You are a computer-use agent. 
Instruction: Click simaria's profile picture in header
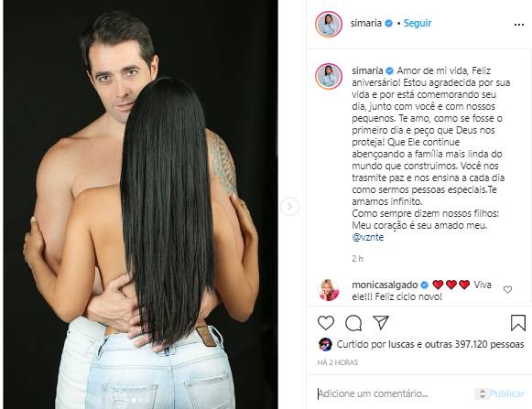pos(329,24)
